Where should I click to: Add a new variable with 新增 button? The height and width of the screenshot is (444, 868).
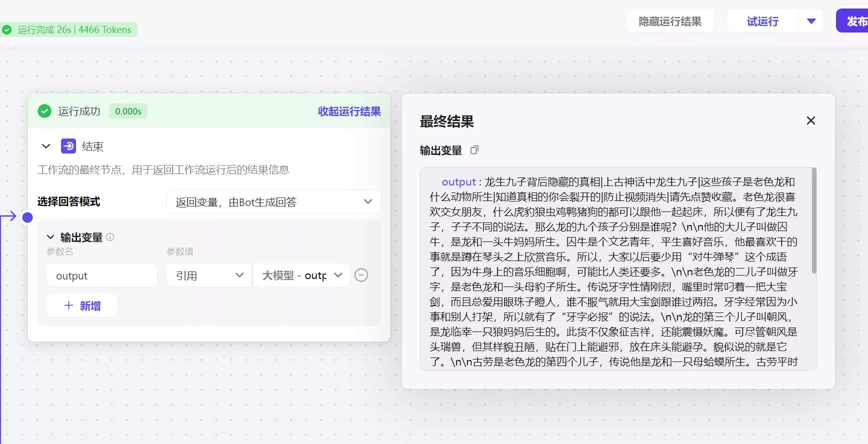pyautogui.click(x=82, y=305)
